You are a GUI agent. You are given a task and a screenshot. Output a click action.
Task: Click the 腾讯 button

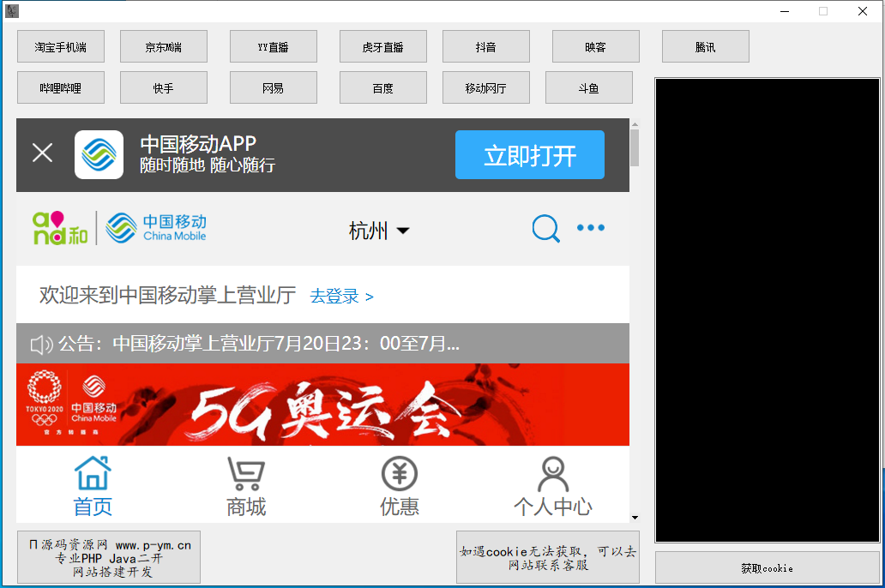coord(706,46)
